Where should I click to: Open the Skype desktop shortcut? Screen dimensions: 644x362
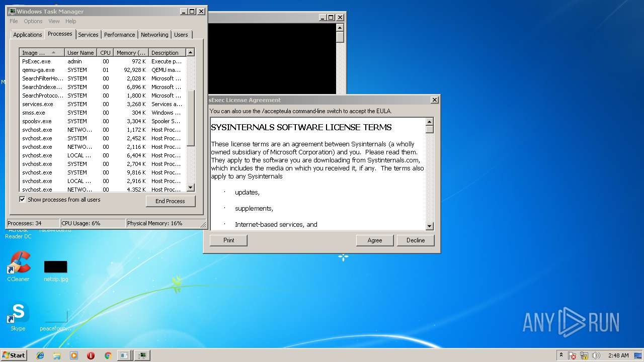point(18,317)
